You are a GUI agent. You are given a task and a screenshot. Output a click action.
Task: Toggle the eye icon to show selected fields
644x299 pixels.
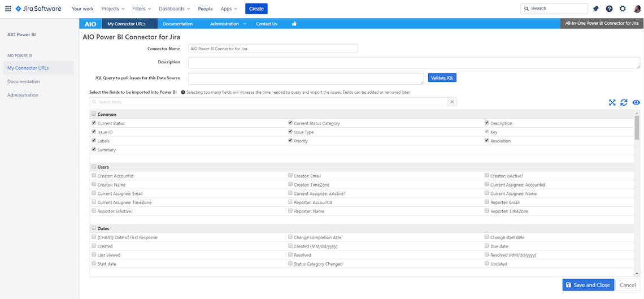636,102
